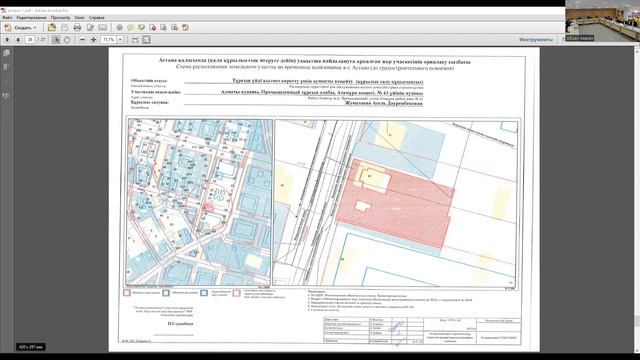Click the red highlighted land plot
The image size is (640, 360).
coord(395,203)
